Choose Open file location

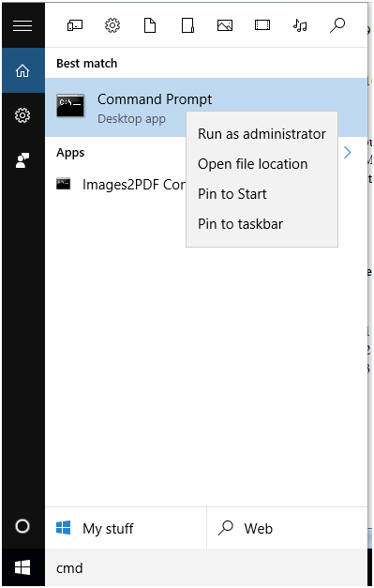(262, 164)
